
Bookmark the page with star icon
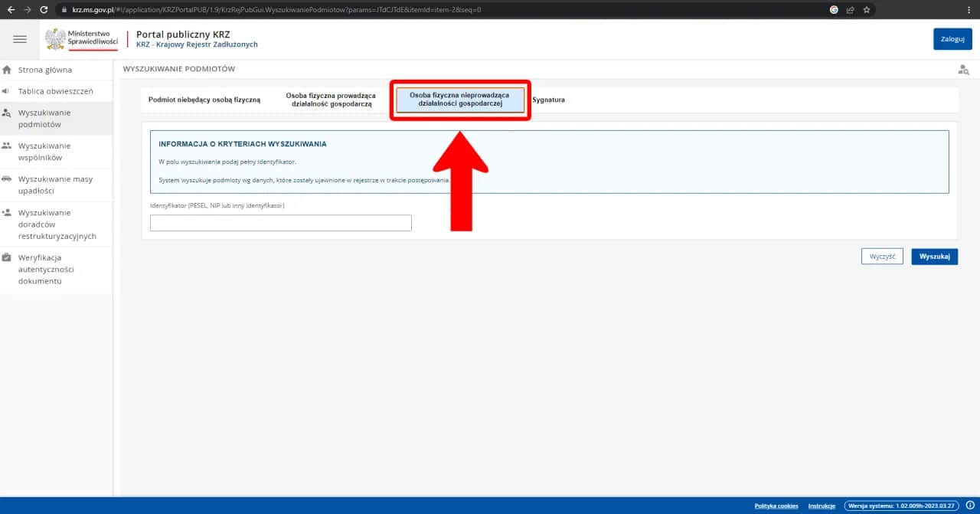867,10
